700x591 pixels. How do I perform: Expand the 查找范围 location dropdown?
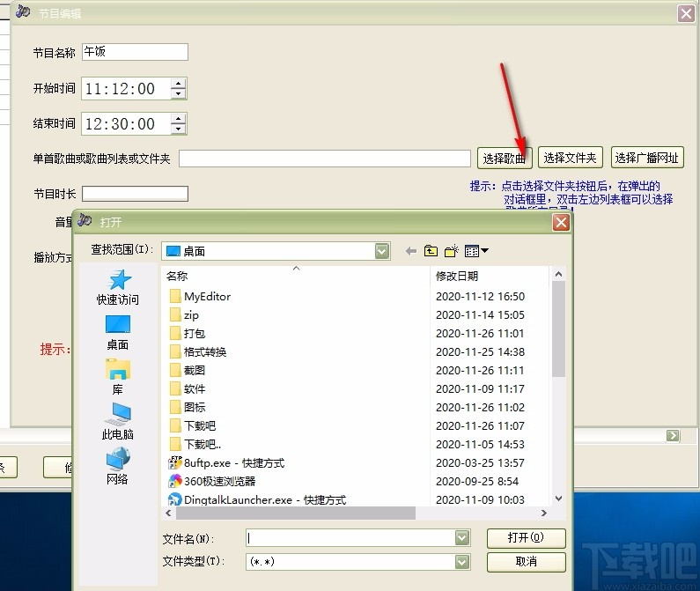tap(381, 251)
